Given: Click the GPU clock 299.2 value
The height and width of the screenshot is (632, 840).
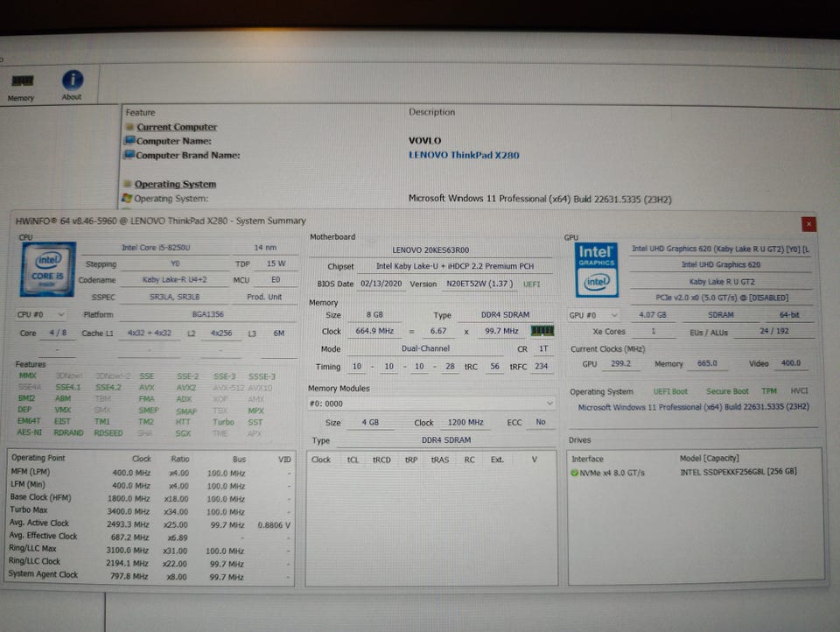Looking at the screenshot, I should (x=620, y=363).
